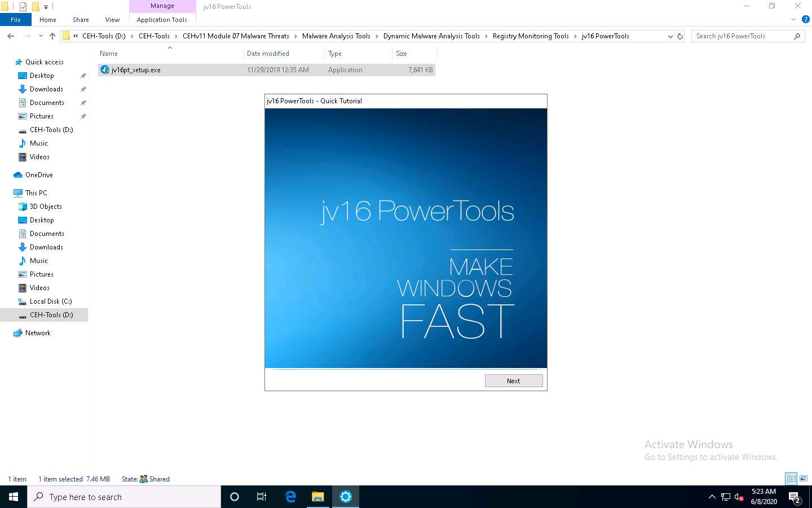Launch Microsoft Edge from taskbar

click(290, 497)
